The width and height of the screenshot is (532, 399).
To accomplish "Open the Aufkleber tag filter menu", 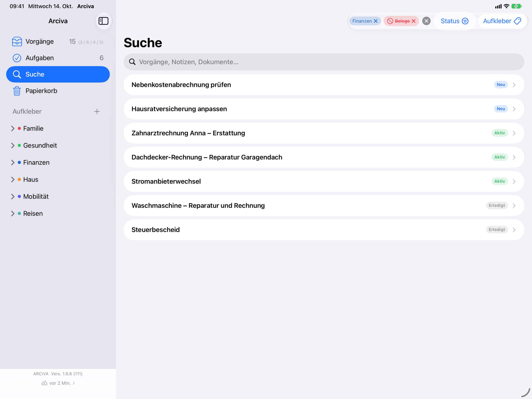I will pos(502,21).
